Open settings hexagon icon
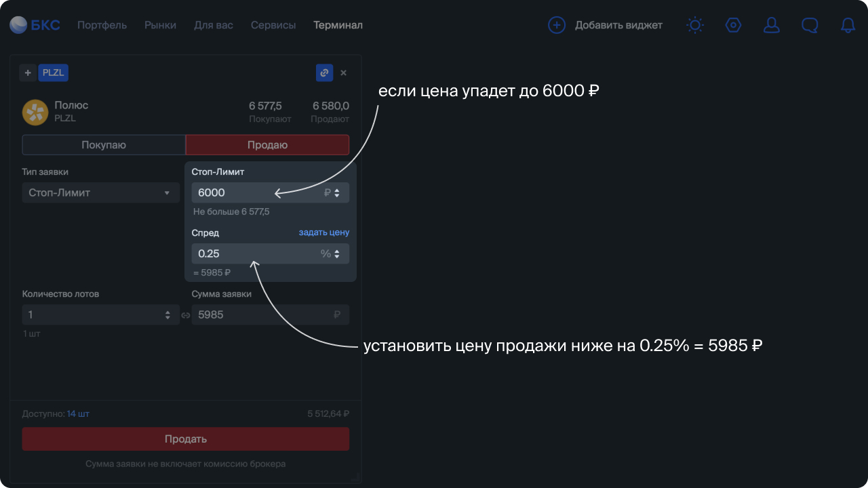Viewport: 868px width, 488px height. click(733, 25)
